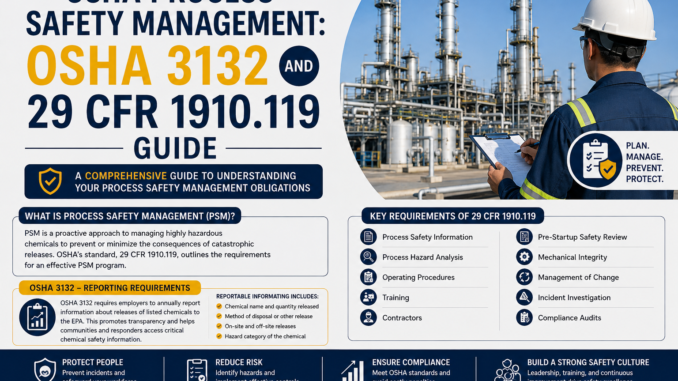The width and height of the screenshot is (678, 381).
Task: Click the Process Hazard Analysis magnifier icon
Action: pyautogui.click(x=368, y=257)
